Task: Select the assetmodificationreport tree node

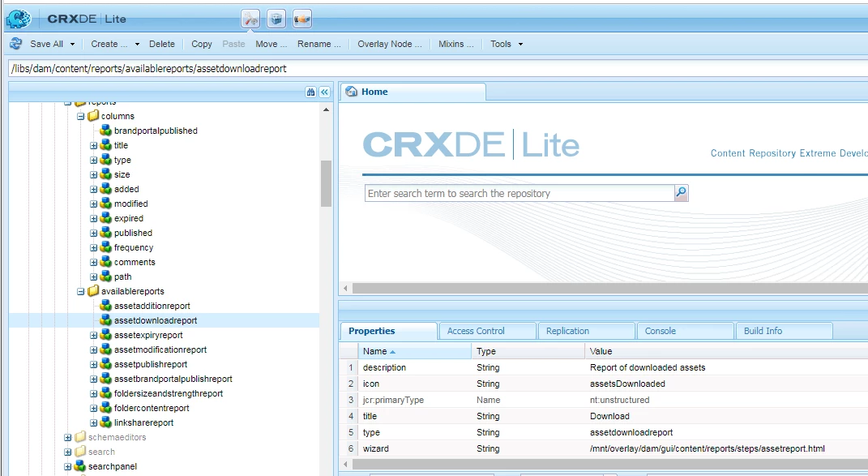Action: [160, 349]
